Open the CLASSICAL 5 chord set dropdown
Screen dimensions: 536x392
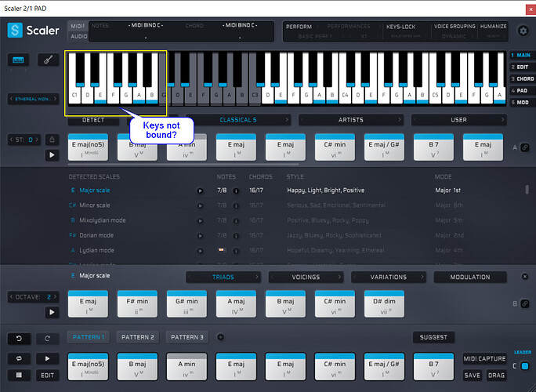tap(238, 120)
